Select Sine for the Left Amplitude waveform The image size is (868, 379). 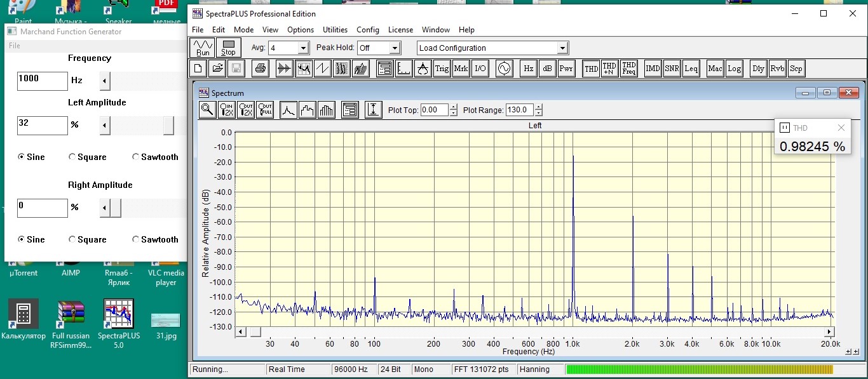(x=31, y=157)
